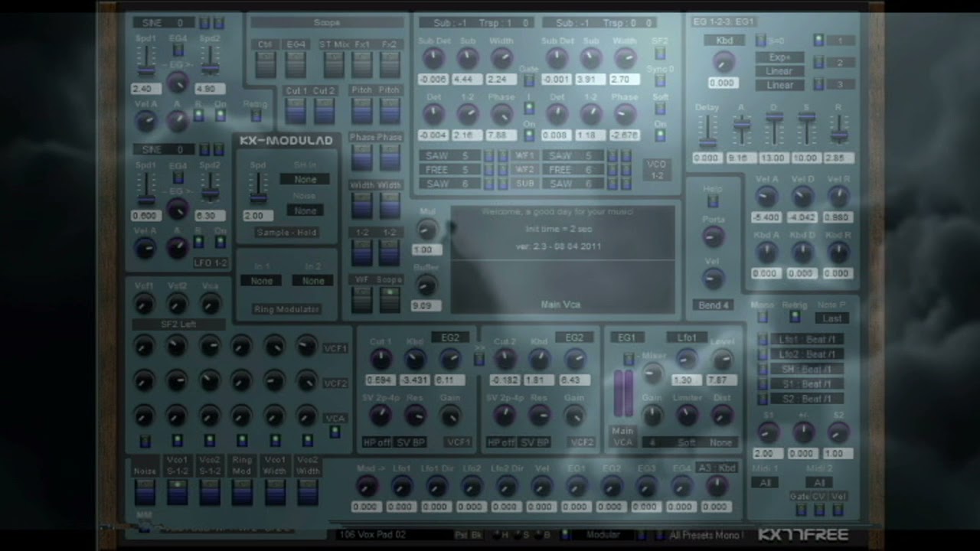Adjust the Vcf2 knob above SF2 Left
This screenshot has height=551, width=980.
tap(177, 304)
